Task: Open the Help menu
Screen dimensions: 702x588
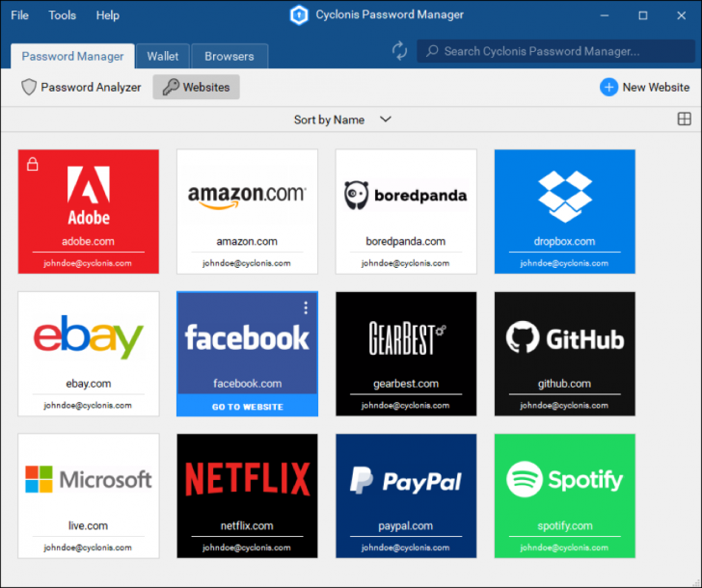Action: coord(107,15)
